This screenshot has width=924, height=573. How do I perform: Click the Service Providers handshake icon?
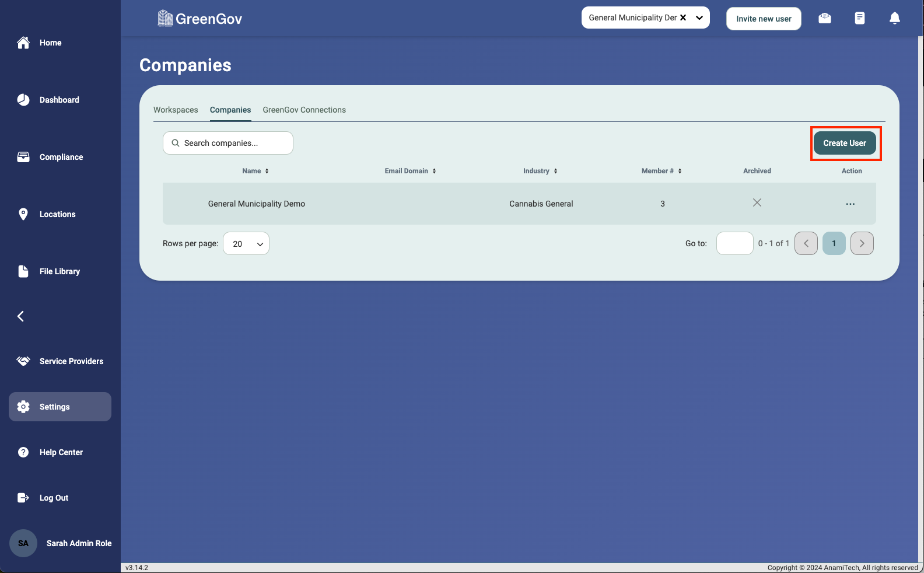23,361
